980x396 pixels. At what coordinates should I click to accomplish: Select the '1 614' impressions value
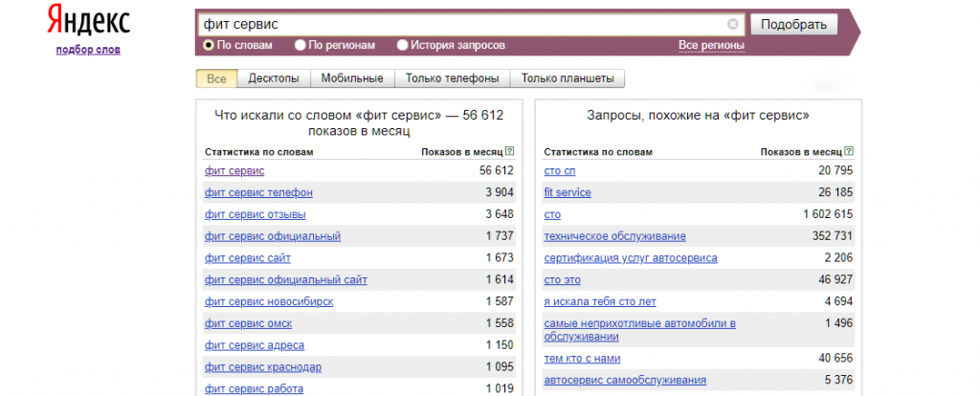click(x=500, y=280)
